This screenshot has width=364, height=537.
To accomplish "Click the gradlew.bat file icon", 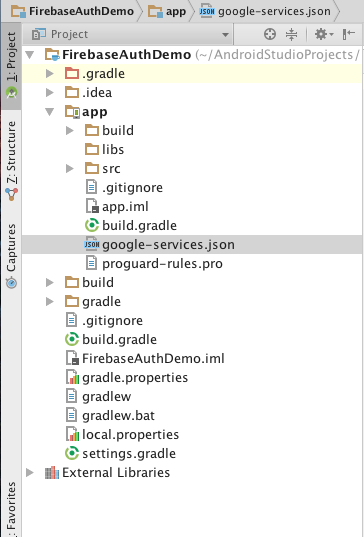I will point(71,415).
